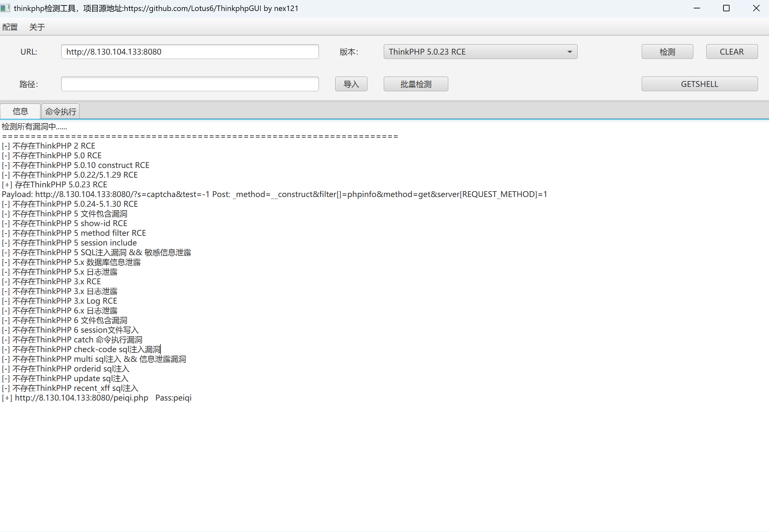This screenshot has height=532, width=769.
Task: Open the 关于 menu
Action: coord(37,27)
